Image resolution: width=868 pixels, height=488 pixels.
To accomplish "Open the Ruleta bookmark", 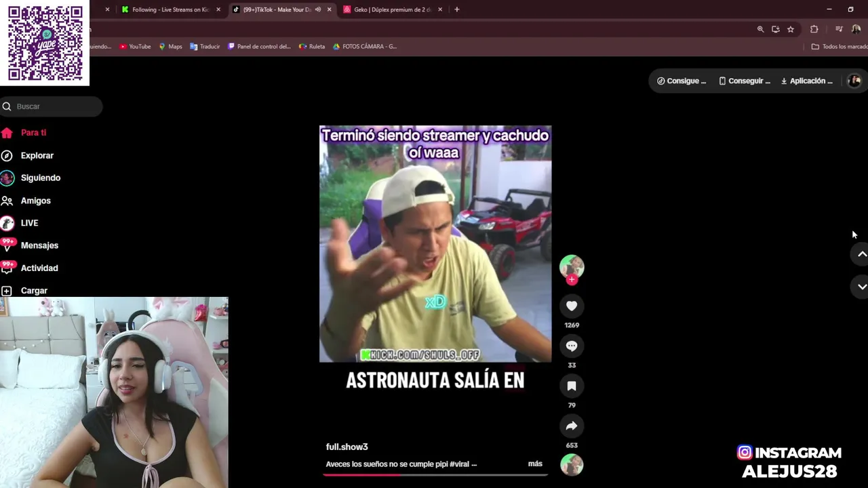I will [312, 47].
